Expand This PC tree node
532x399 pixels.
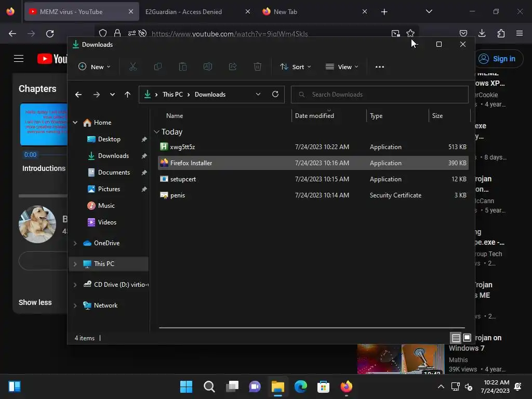(75, 264)
